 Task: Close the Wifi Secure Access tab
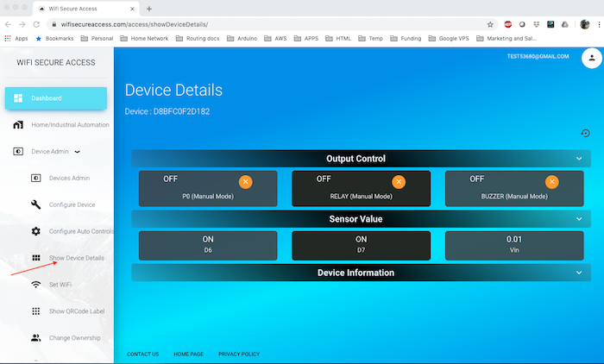coord(132,9)
